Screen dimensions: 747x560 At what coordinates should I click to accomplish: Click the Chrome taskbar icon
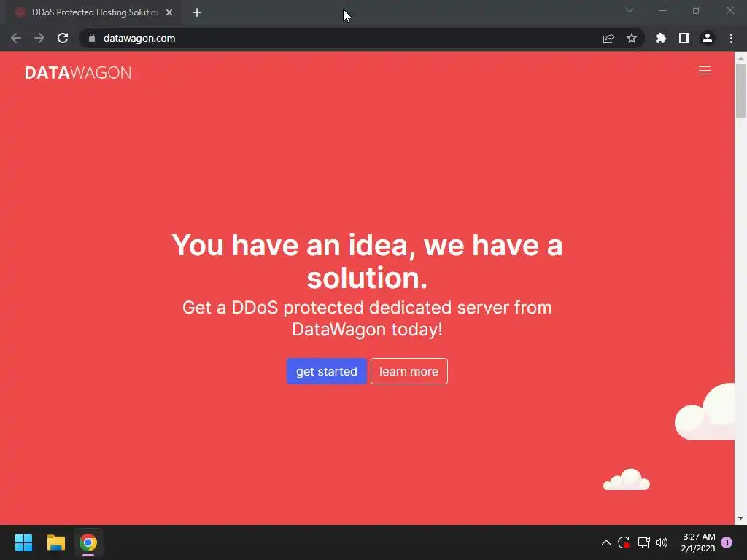(x=88, y=542)
